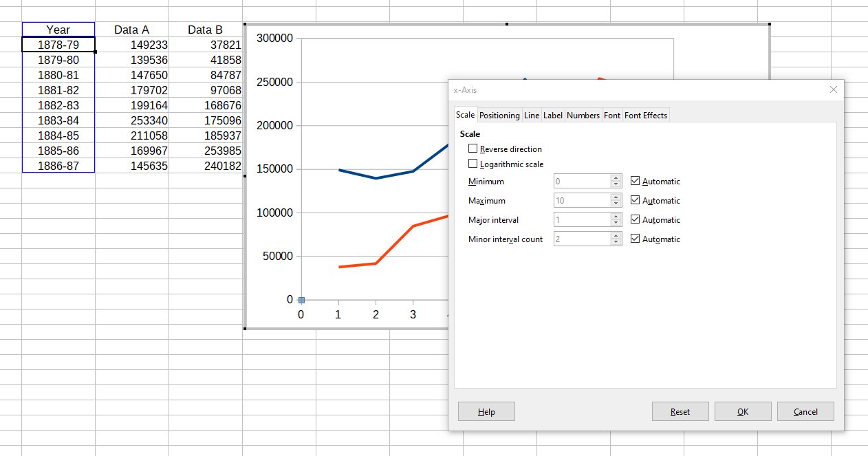Enable the Reverse direction checkbox

473,149
